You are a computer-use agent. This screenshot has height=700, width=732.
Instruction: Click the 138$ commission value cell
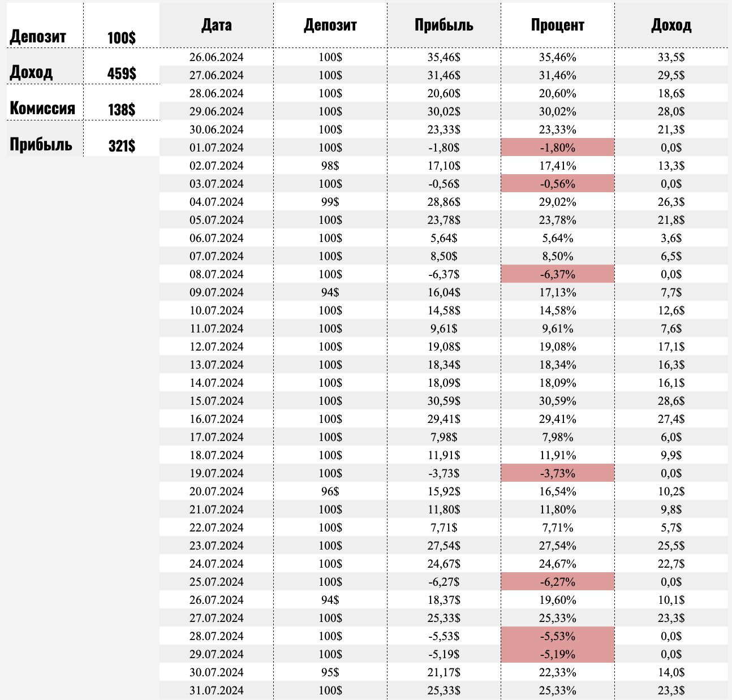(x=122, y=110)
